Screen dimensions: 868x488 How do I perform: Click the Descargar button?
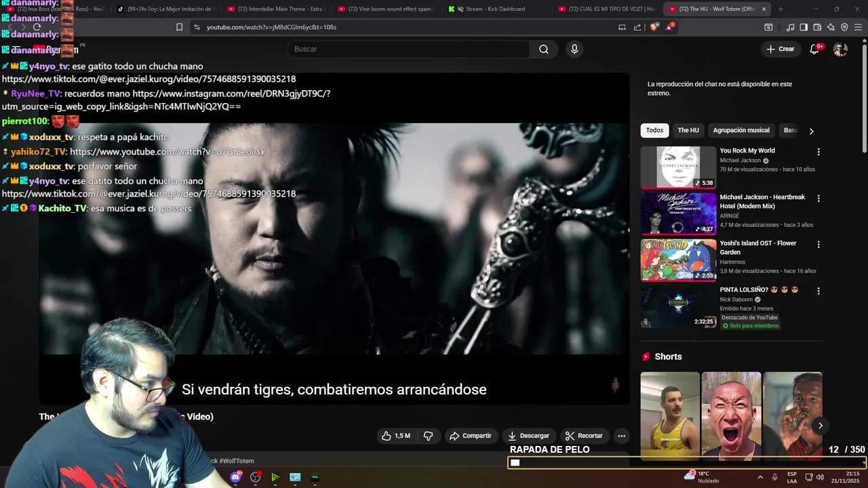coord(529,436)
